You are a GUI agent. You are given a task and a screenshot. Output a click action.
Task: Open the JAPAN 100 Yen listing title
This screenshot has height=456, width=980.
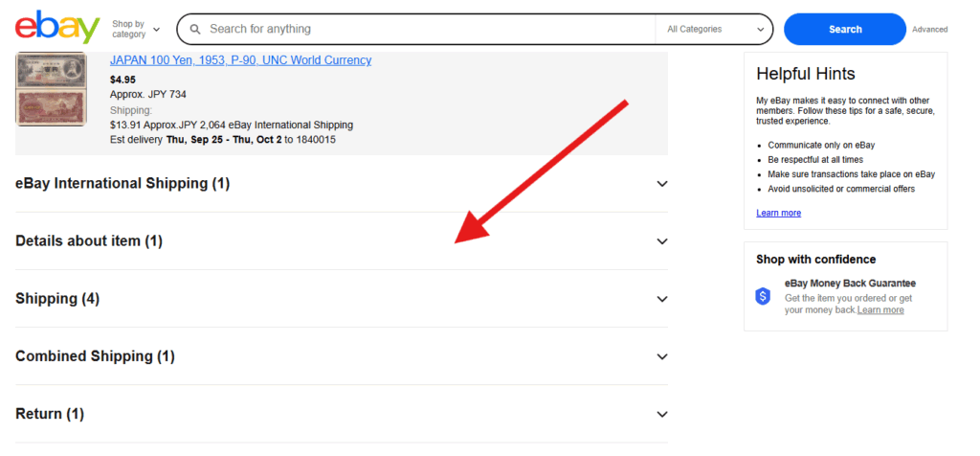(x=240, y=60)
